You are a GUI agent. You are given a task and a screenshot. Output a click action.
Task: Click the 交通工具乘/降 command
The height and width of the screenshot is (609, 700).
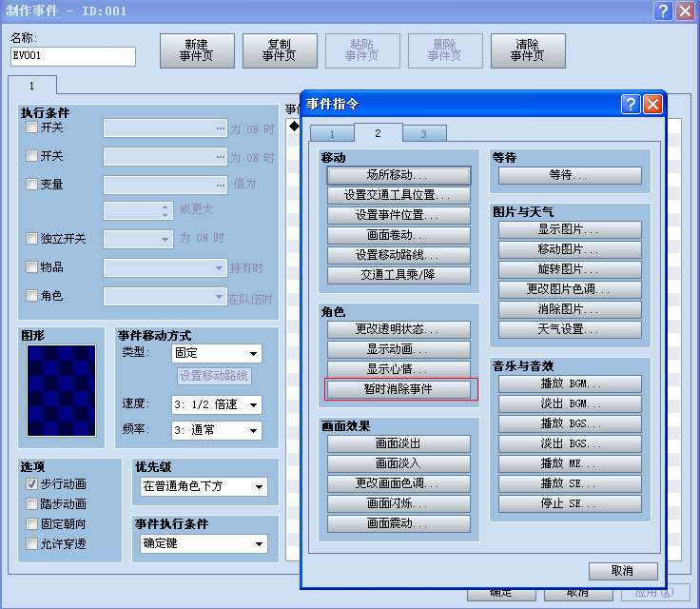tap(399, 275)
